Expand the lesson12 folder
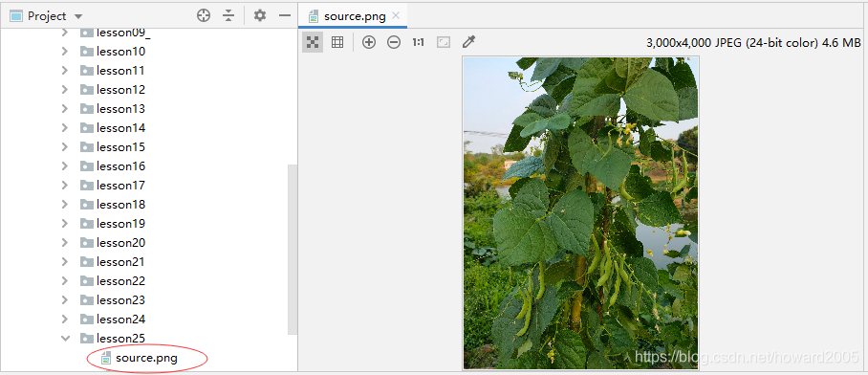Screen dimensions: 868x375 [65, 90]
